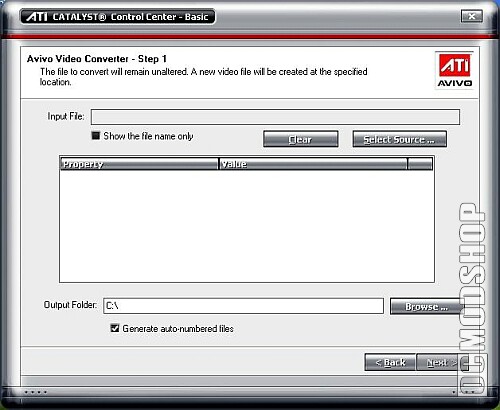This screenshot has width=500, height=410.
Task: Click the Avivo Video Converter - Step 1 heading
Action: click(x=97, y=59)
